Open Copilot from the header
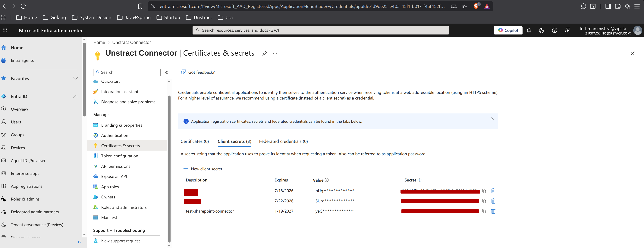Viewport: 644px width, 248px height. tap(508, 30)
